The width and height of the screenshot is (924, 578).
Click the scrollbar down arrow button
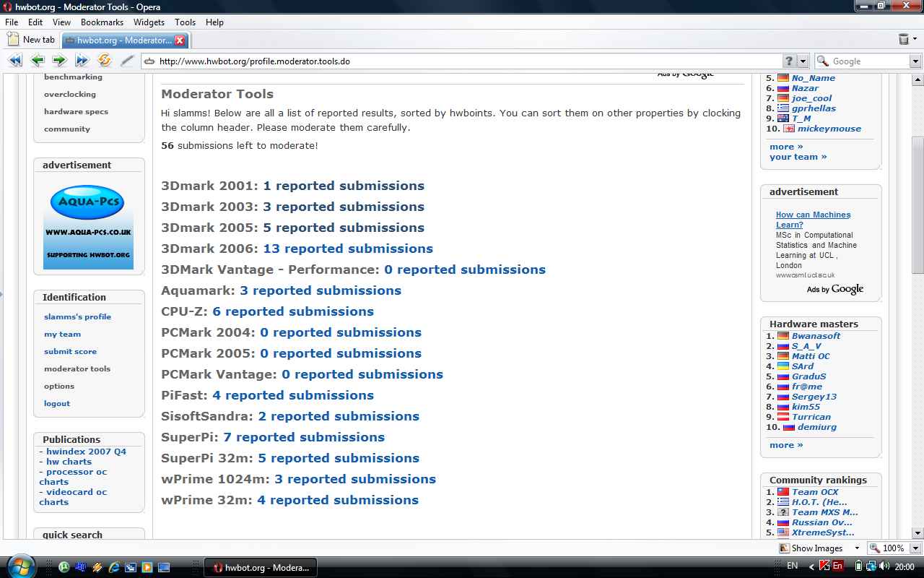(x=918, y=533)
